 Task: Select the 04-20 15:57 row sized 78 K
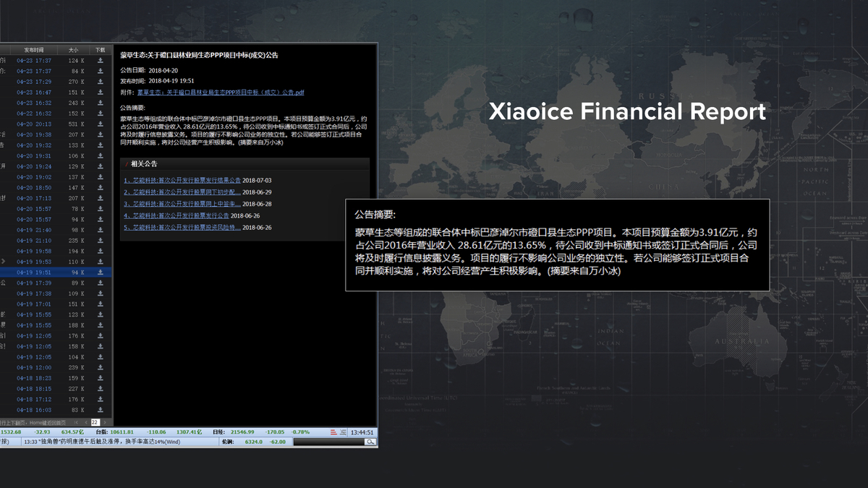pos(56,209)
